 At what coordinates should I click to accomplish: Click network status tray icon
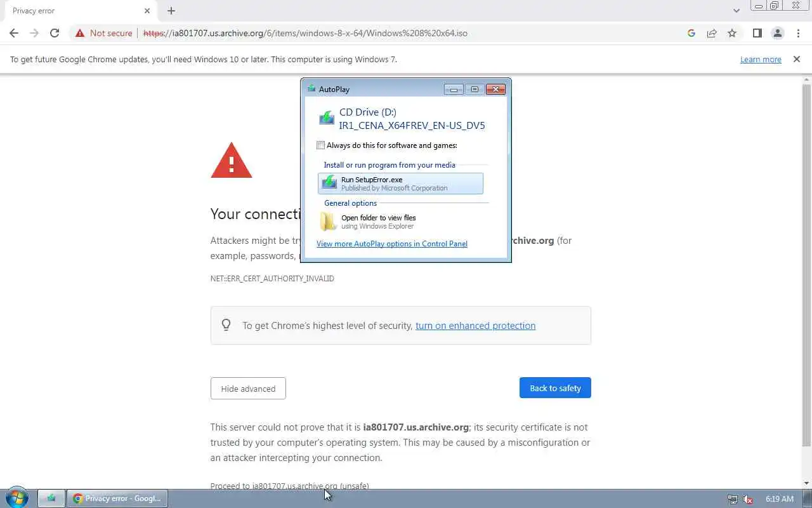pyautogui.click(x=733, y=499)
